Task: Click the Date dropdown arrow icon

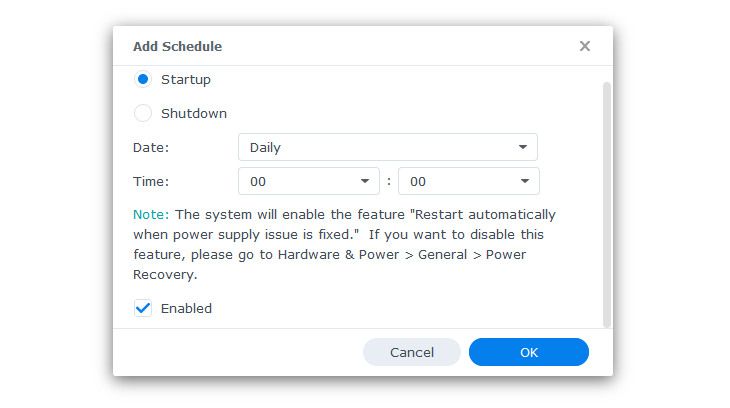Action: [522, 147]
